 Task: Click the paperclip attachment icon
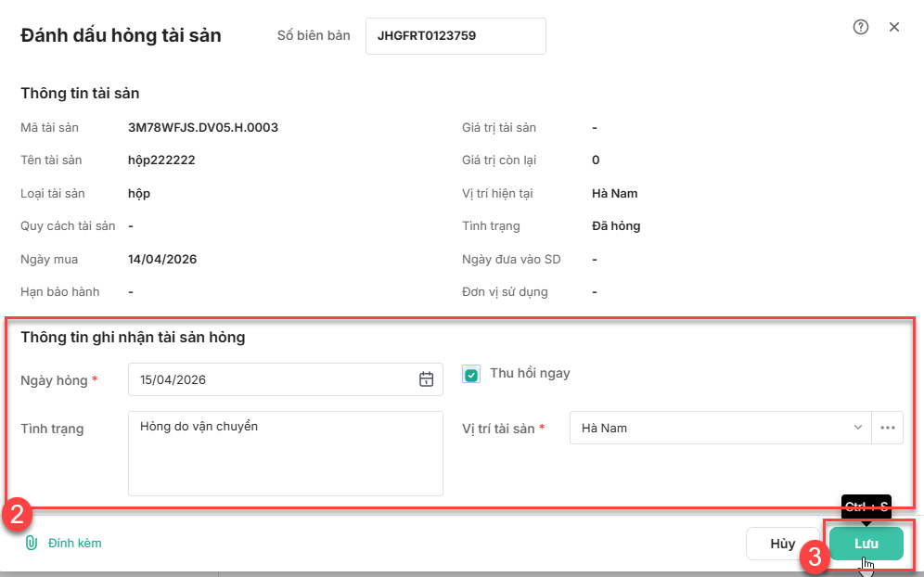pos(31,543)
